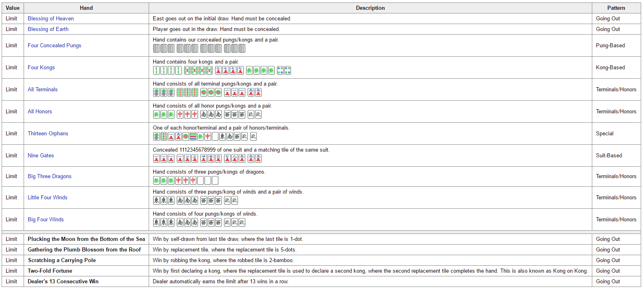The height and width of the screenshot is (289, 644).
Task: Click the Hand column header
Action: pos(86,8)
